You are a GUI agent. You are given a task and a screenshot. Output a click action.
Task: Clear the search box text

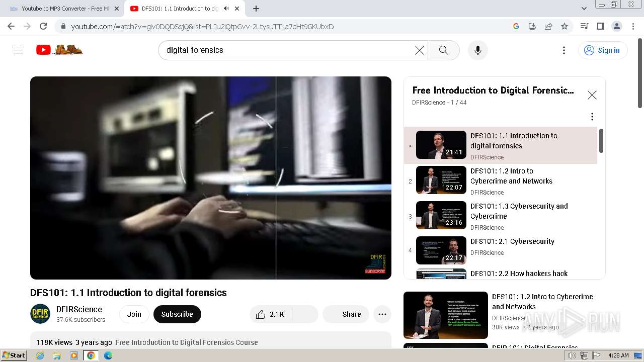coord(420,50)
